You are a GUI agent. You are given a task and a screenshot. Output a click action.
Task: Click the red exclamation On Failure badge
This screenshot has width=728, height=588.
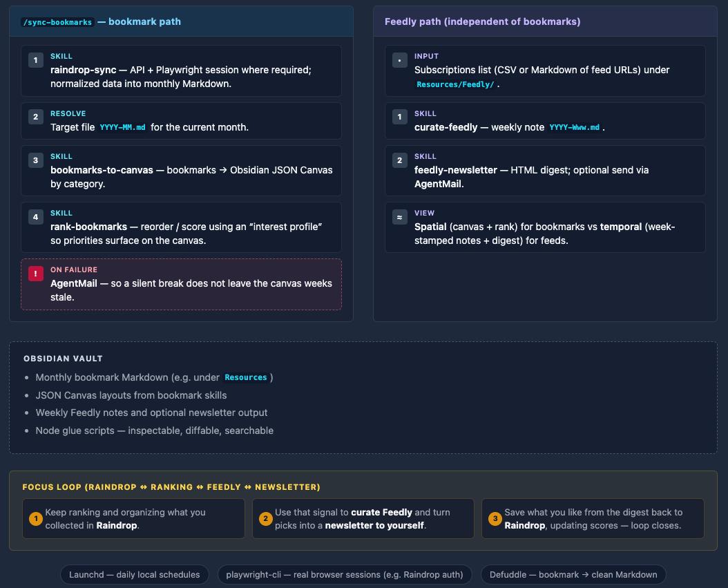point(36,274)
